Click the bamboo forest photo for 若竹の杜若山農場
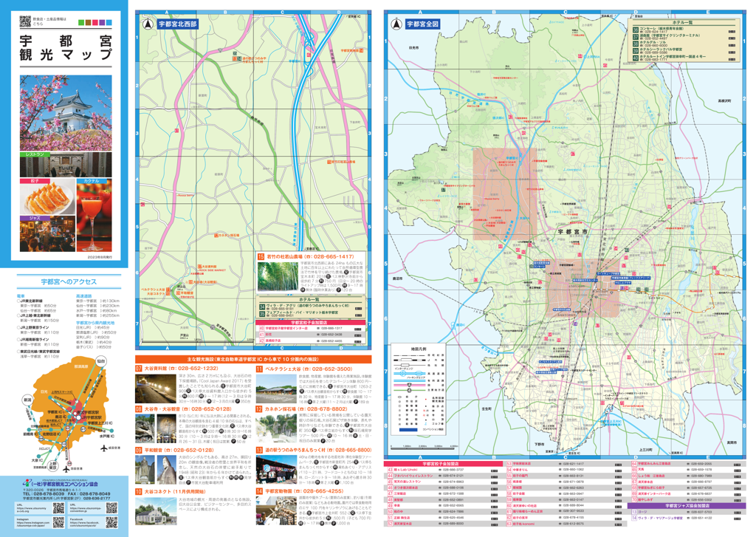Image resolution: width=756 pixels, height=537 pixels. 278,276
